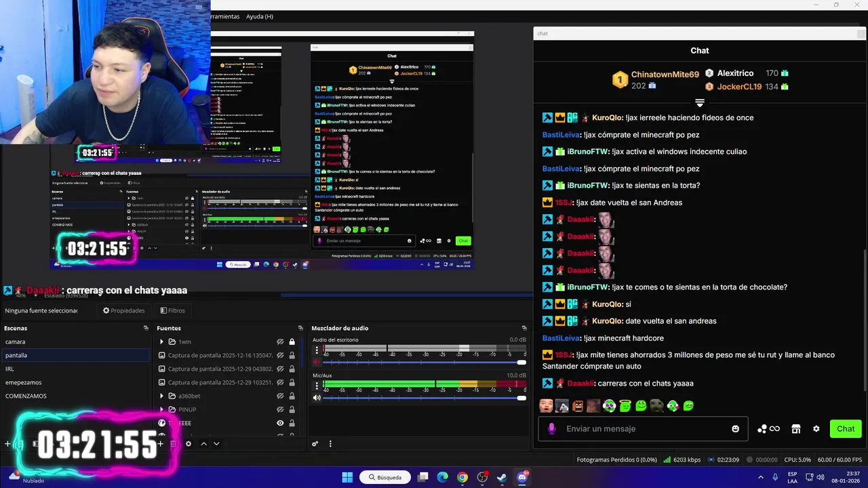Toggle visibility of PINUP group
Viewport: 868px width, 488px height.
[x=280, y=409]
